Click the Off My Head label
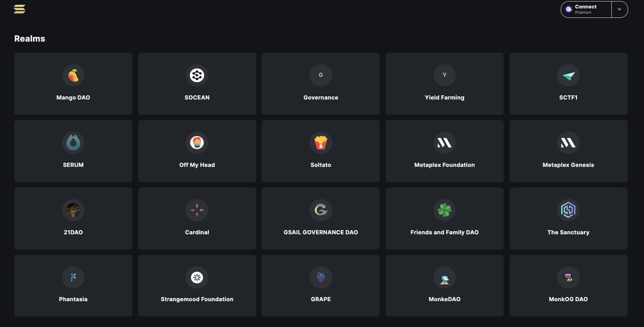 197,165
